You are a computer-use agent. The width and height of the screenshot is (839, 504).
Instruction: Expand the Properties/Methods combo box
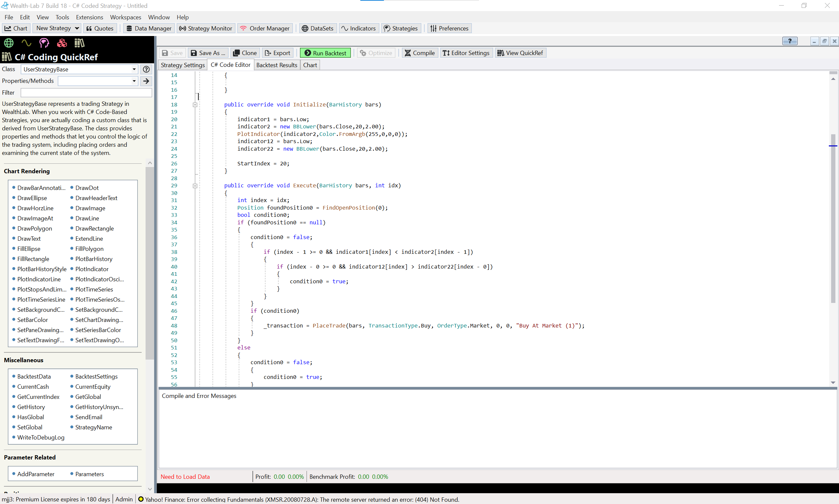point(134,81)
